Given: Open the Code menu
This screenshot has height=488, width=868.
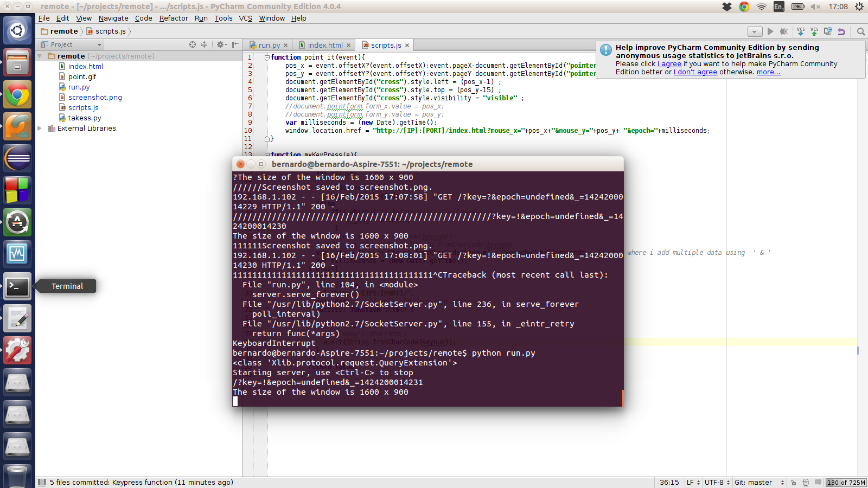Looking at the screenshot, I should [x=143, y=18].
